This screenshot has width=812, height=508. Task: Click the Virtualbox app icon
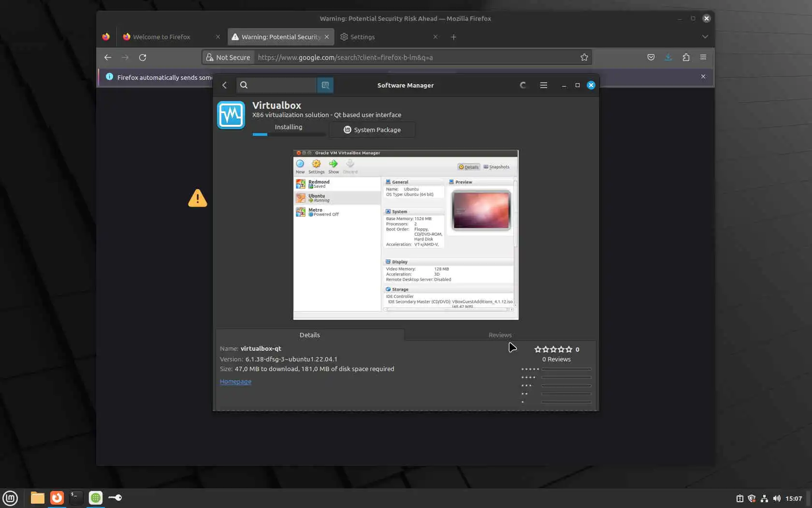231,115
